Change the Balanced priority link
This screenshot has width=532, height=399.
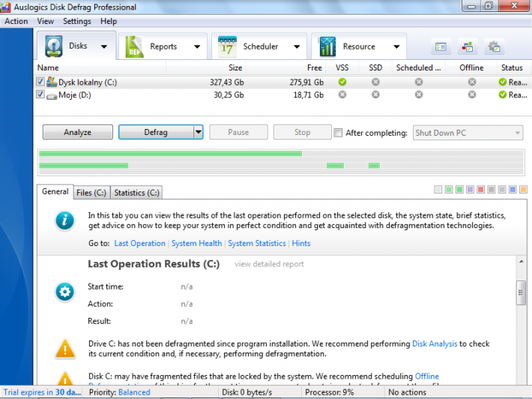134,392
